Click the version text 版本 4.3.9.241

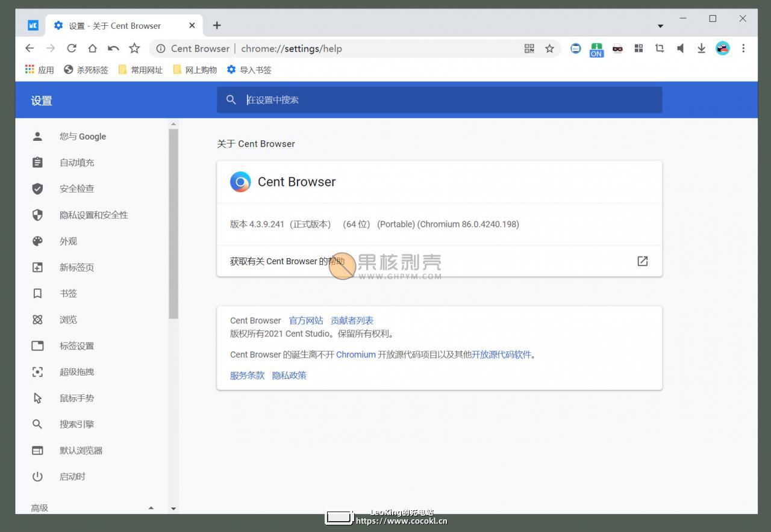point(257,224)
